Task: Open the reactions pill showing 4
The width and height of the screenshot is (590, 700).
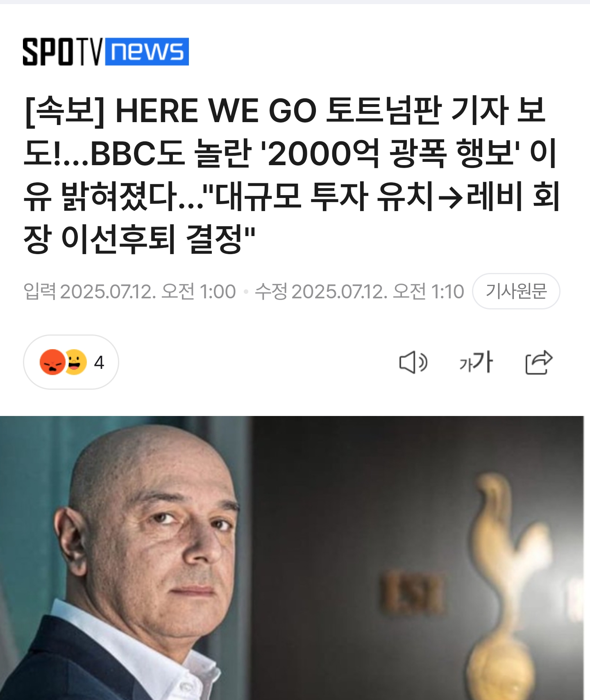Action: pyautogui.click(x=71, y=362)
